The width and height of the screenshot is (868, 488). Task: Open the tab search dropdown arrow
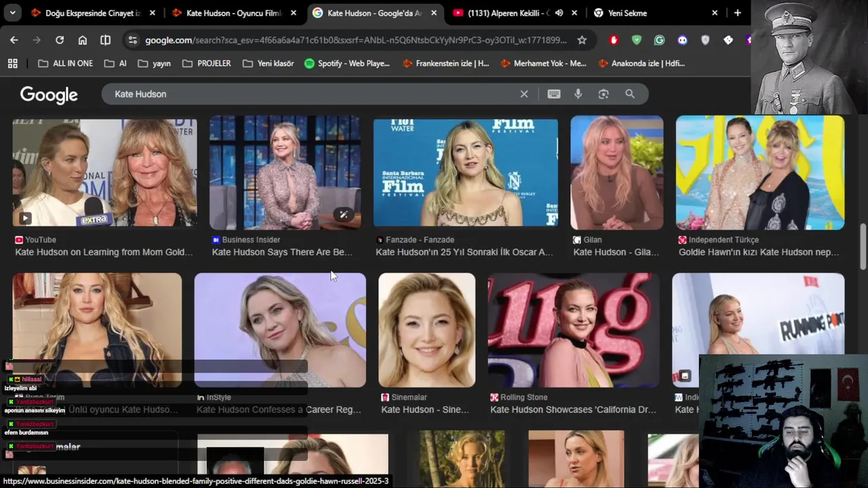point(13,12)
